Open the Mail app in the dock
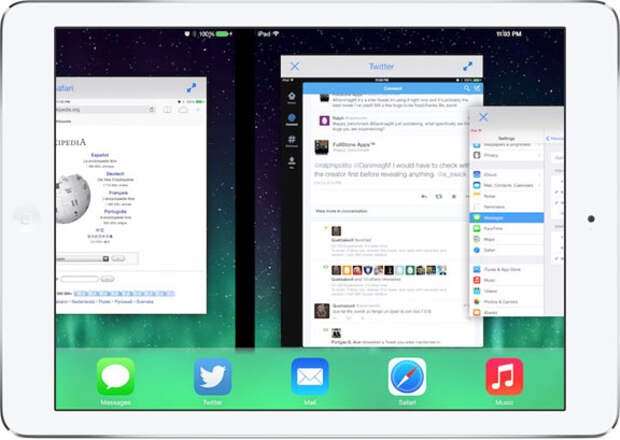 [x=310, y=376]
